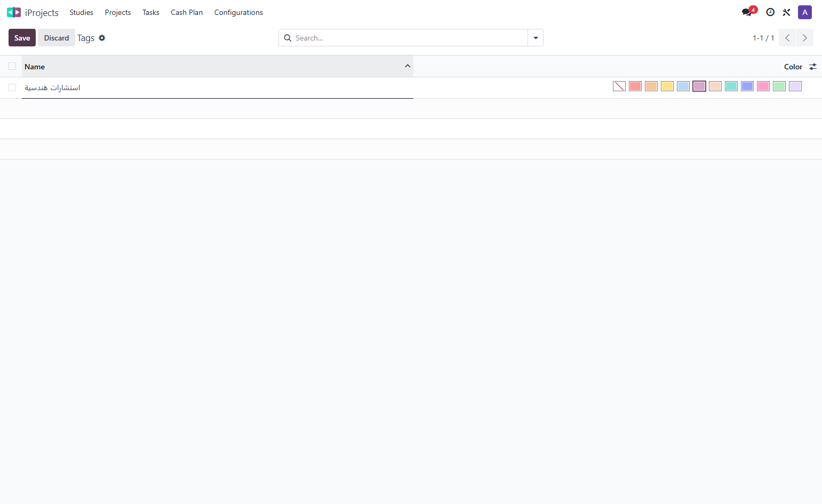Select the orange color swatch
This screenshot has width=822, height=504.
point(651,86)
